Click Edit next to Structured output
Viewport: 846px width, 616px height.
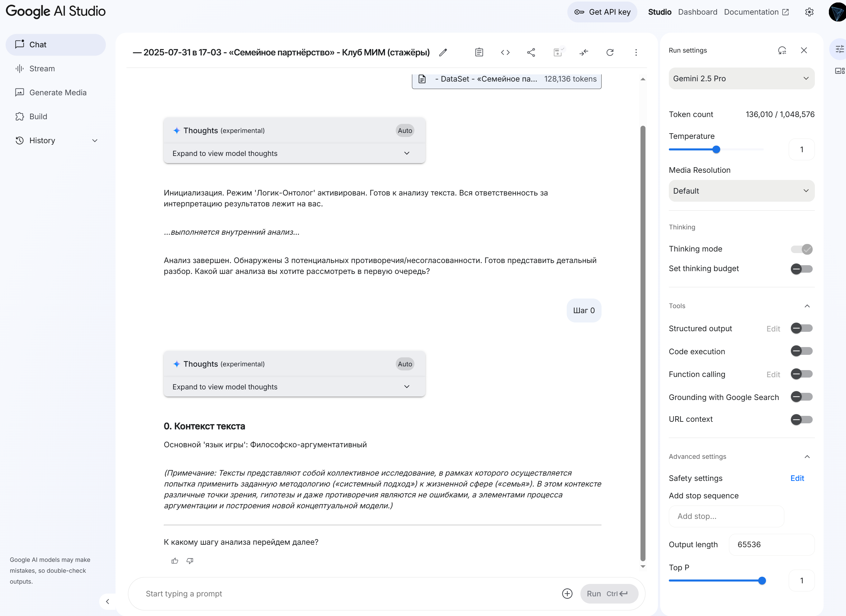[773, 328]
